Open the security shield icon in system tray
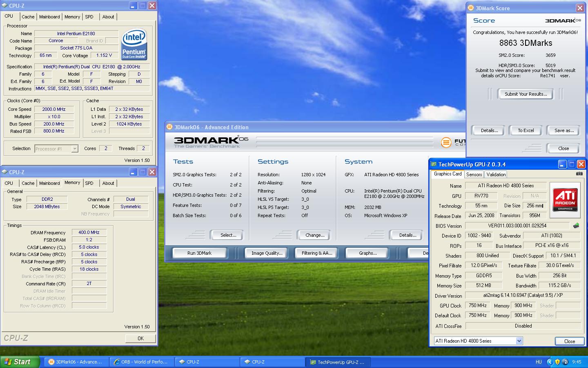The height and width of the screenshot is (368, 588). pyautogui.click(x=557, y=362)
